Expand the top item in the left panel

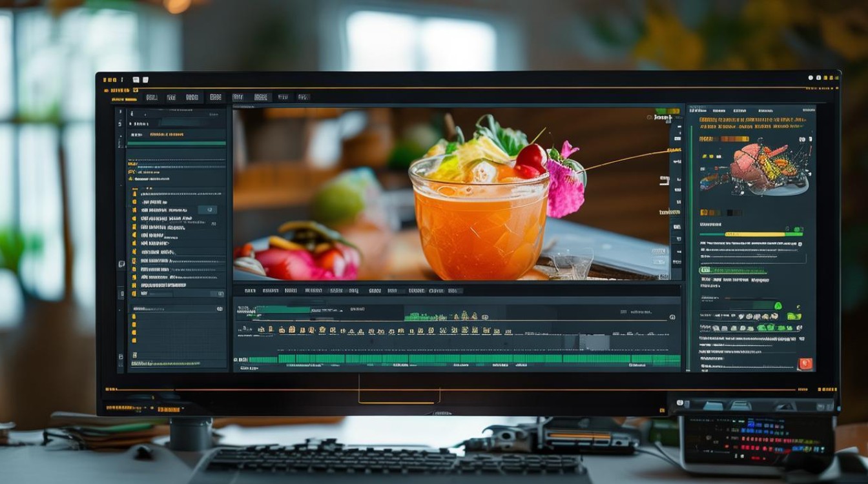[131, 114]
